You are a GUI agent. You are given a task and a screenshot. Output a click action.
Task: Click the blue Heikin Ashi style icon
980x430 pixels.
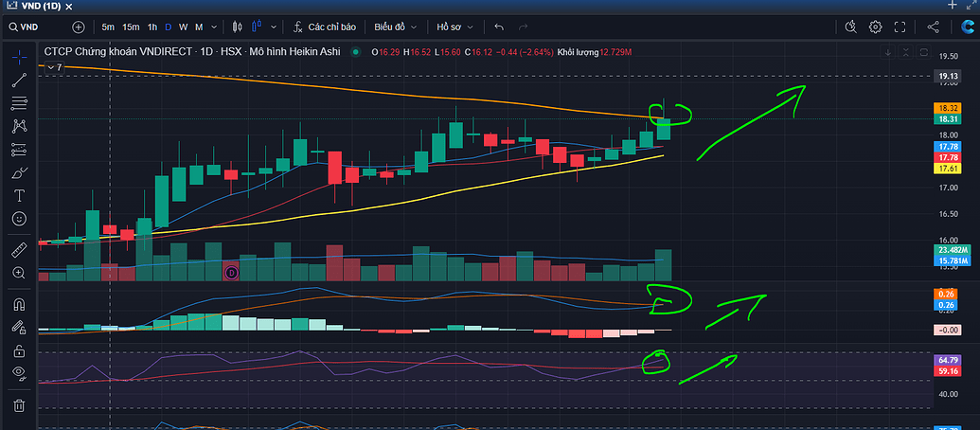click(x=257, y=27)
